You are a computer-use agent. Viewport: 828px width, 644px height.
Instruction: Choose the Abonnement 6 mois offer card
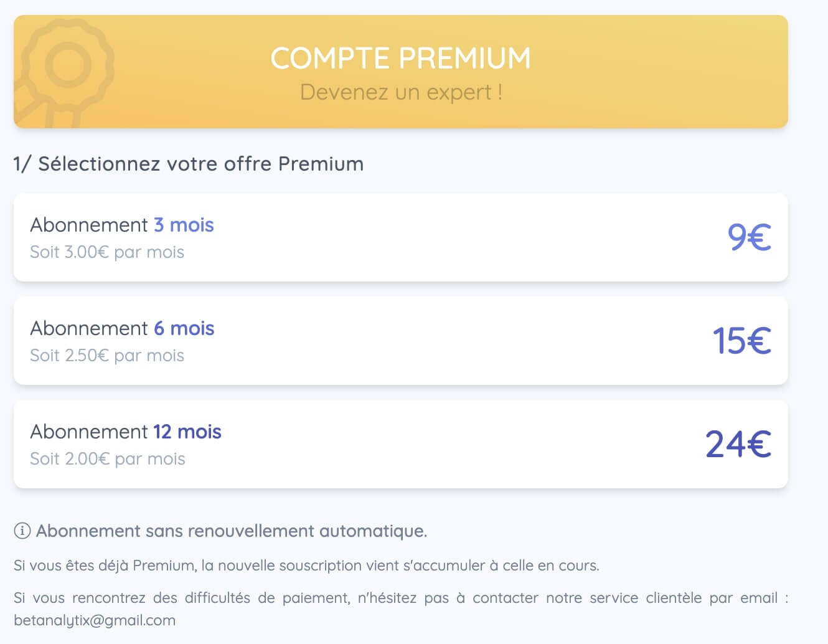pos(401,341)
